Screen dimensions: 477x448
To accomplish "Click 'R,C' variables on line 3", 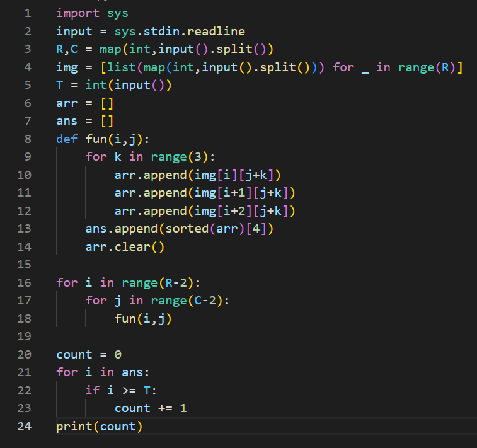I will (67, 49).
